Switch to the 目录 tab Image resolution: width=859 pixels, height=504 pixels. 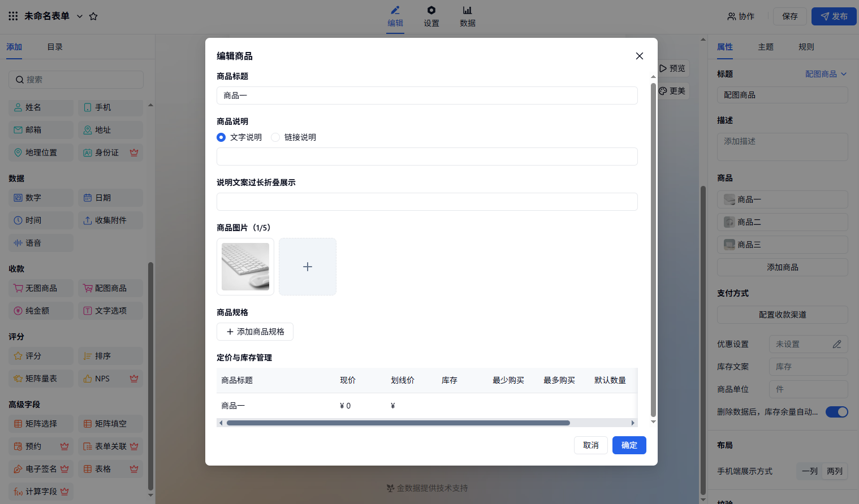pyautogui.click(x=55, y=47)
